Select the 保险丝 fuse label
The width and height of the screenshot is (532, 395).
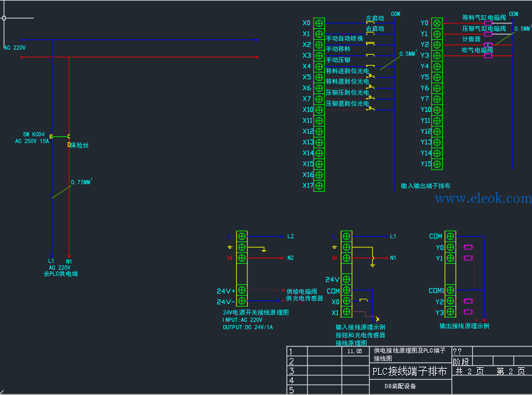80,146
